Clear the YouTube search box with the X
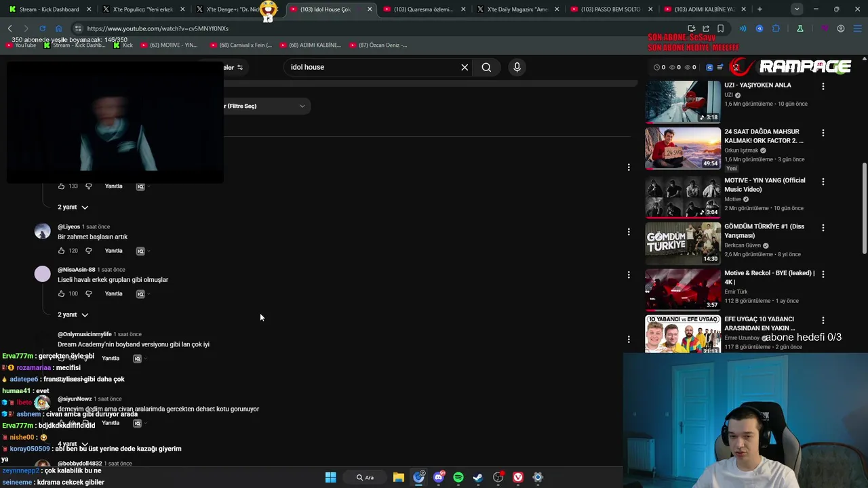This screenshot has width=868, height=488. 465,67
